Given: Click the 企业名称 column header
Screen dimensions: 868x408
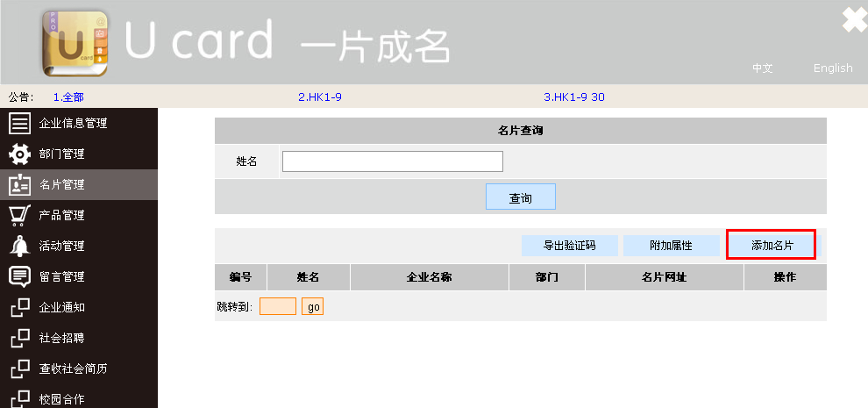Looking at the screenshot, I should tap(430, 277).
